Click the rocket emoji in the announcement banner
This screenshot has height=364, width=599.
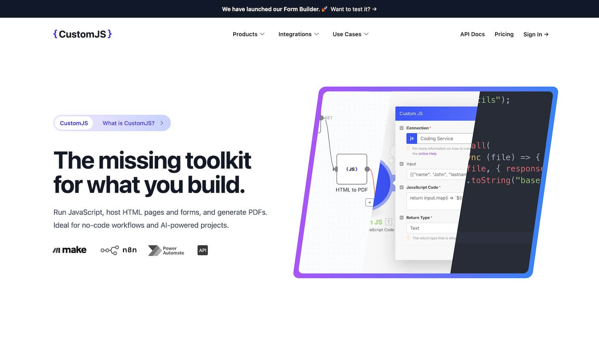[x=324, y=9]
